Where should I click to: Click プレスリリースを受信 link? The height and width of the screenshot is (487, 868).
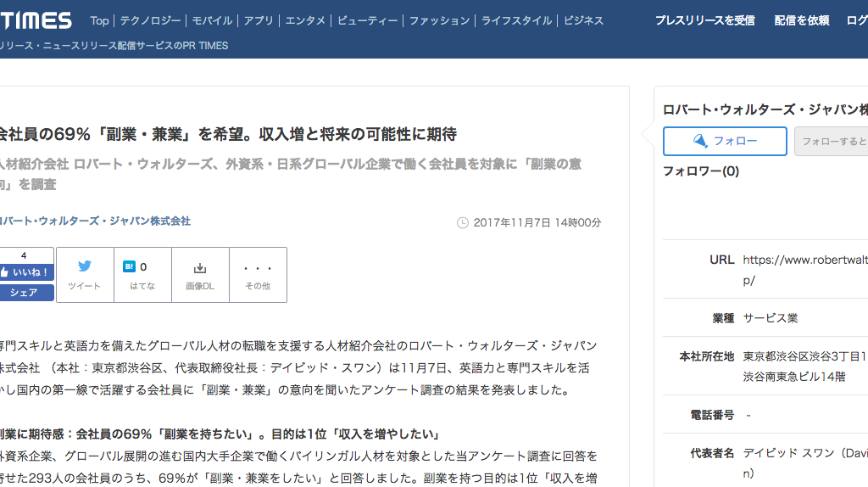704,20
